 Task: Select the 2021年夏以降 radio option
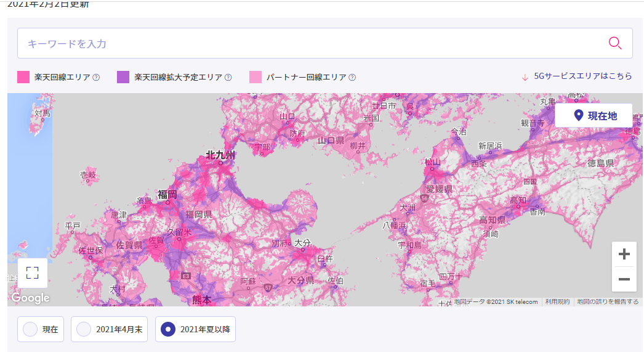pos(196,329)
